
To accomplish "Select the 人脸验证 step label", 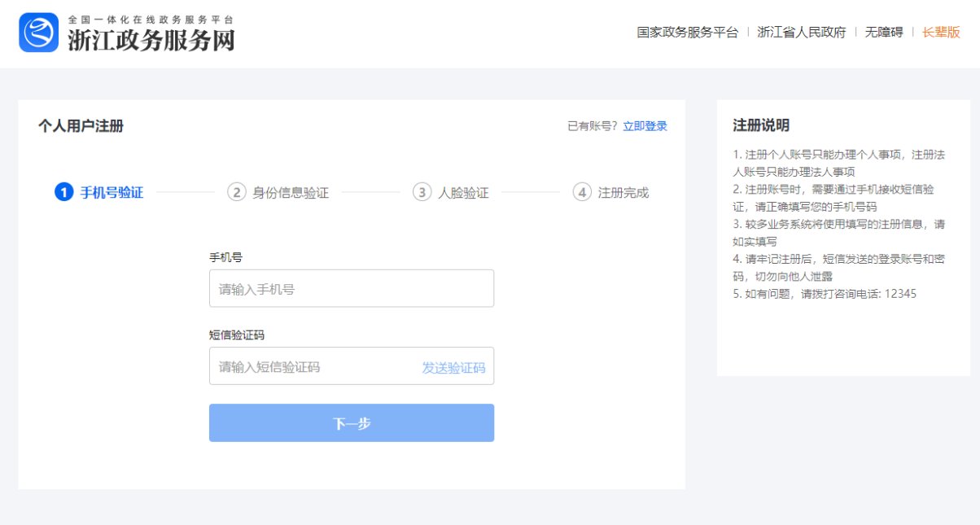I will coord(463,193).
